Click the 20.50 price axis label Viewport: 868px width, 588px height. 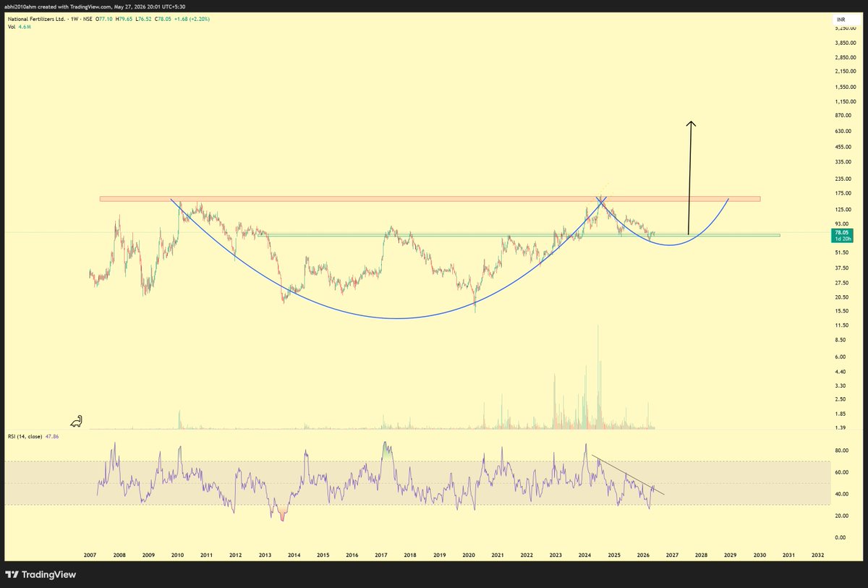point(842,297)
